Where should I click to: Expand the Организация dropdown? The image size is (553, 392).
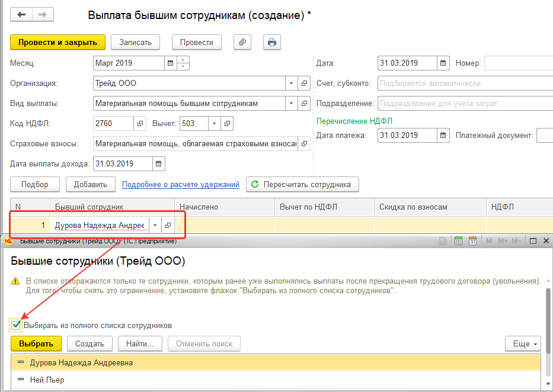point(291,83)
